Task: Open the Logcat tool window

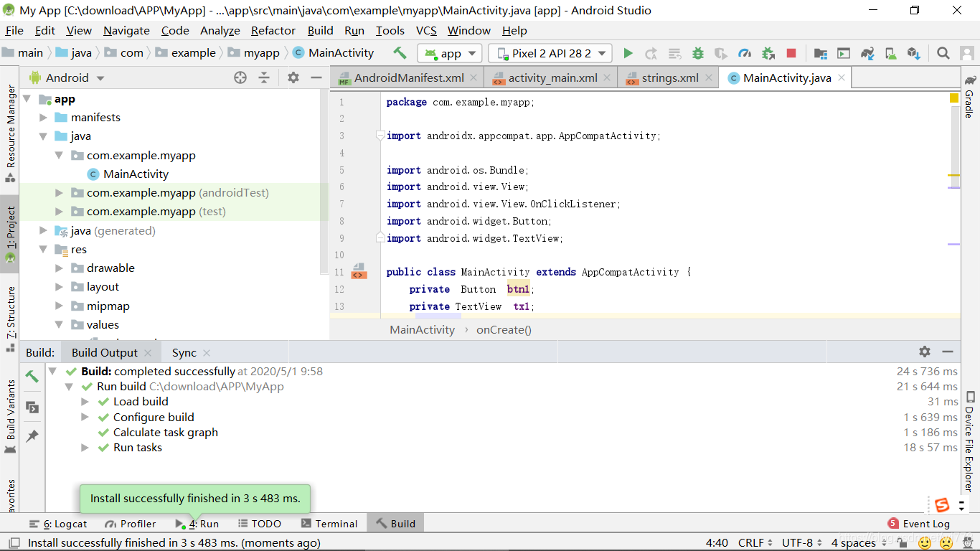Action: click(x=58, y=524)
